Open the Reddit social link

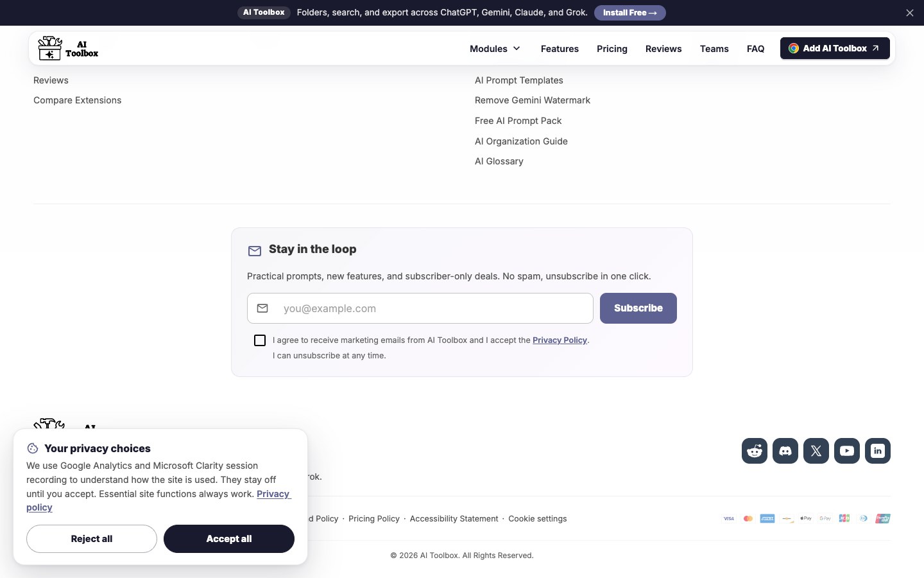755,451
